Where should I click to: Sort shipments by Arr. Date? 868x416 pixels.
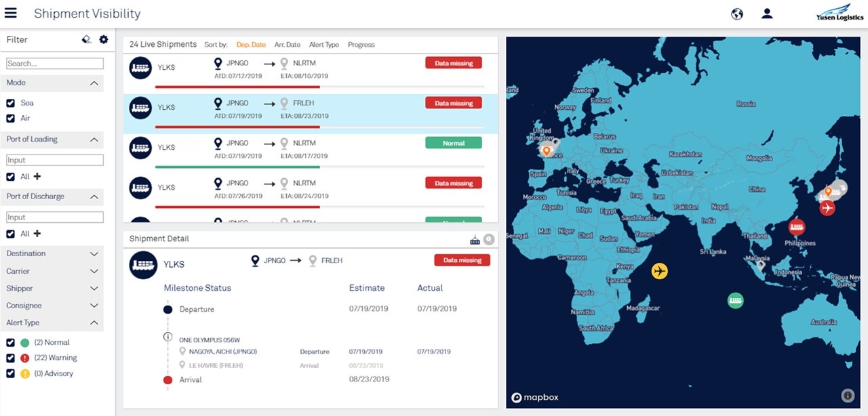pyautogui.click(x=287, y=45)
